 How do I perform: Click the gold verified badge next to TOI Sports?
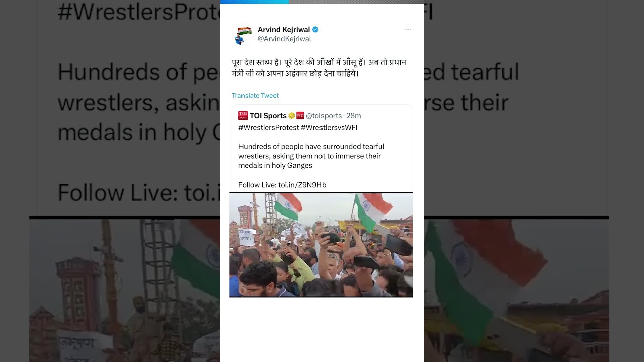[x=291, y=116]
